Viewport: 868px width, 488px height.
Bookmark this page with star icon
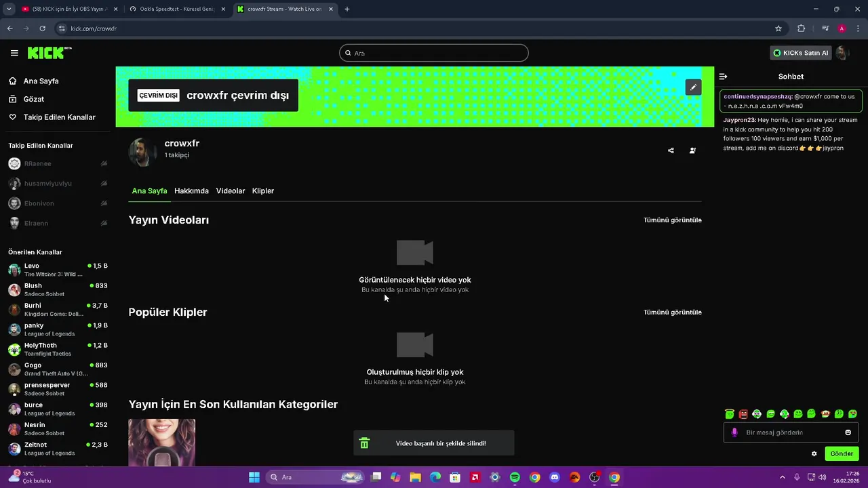click(778, 28)
